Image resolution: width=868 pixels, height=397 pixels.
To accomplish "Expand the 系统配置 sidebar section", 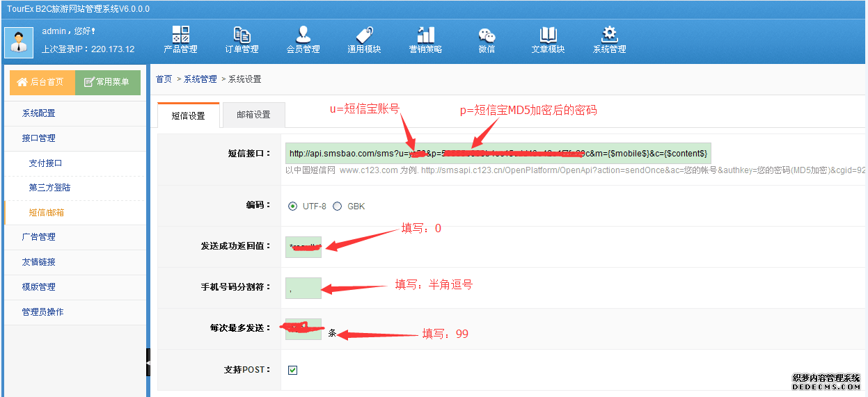I will point(39,113).
